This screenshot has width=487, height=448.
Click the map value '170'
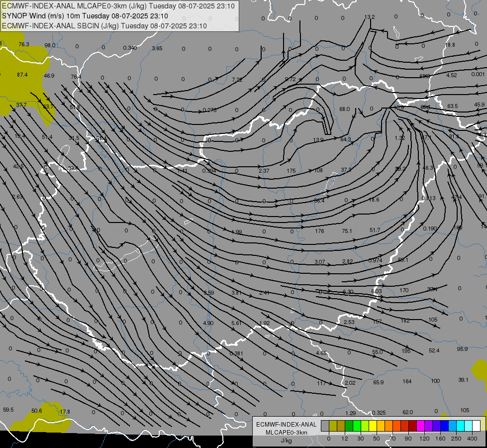404,290
